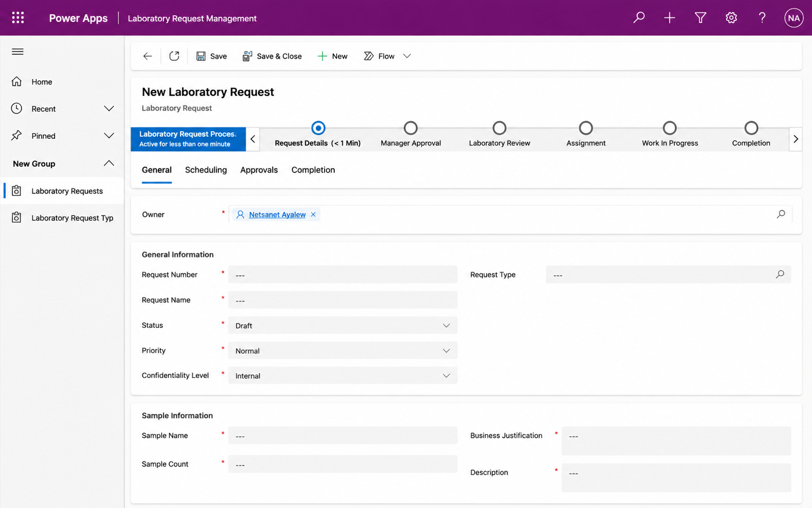Select the Completion stage circle
This screenshot has width=812, height=508.
[x=751, y=128]
